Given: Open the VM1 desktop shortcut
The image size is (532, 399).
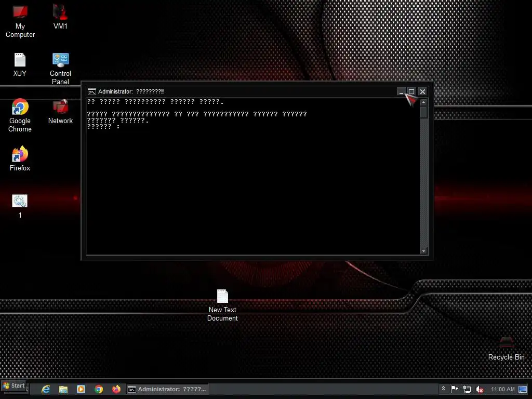Looking at the screenshot, I should pyautogui.click(x=60, y=17).
